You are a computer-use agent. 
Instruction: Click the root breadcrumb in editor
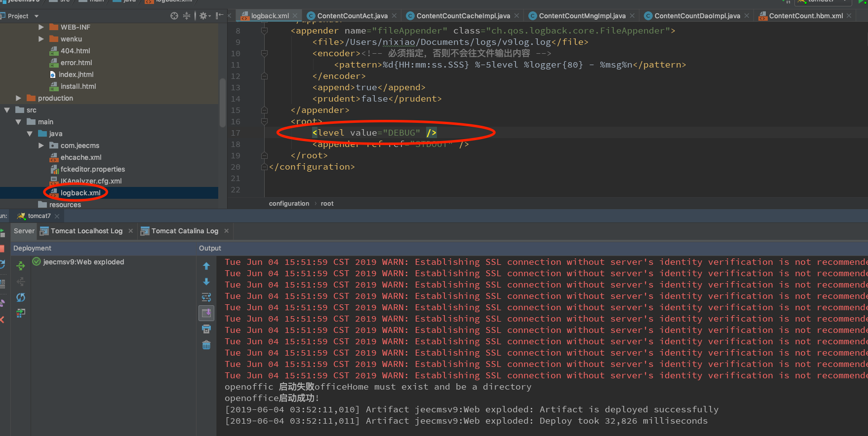pyautogui.click(x=327, y=204)
